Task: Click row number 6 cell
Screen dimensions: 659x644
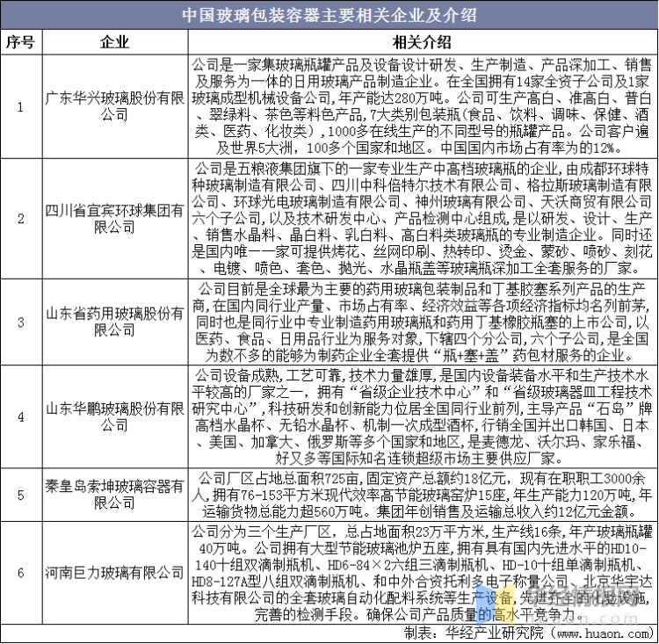Action: click(x=20, y=573)
